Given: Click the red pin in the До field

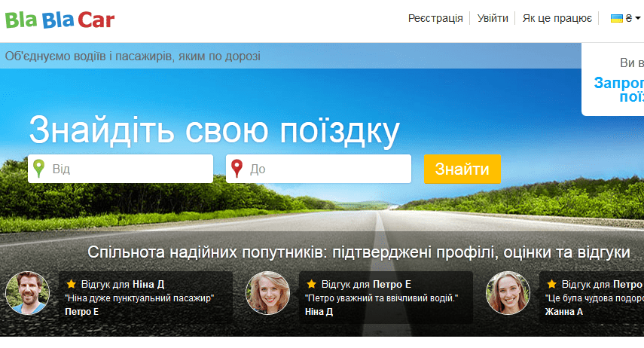Looking at the screenshot, I should point(237,169).
